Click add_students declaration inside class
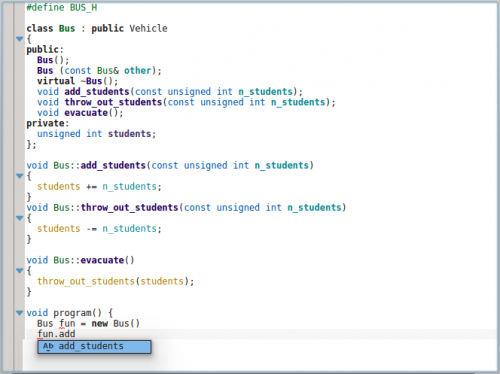Viewport: 500px width, 374px height. tap(170, 92)
